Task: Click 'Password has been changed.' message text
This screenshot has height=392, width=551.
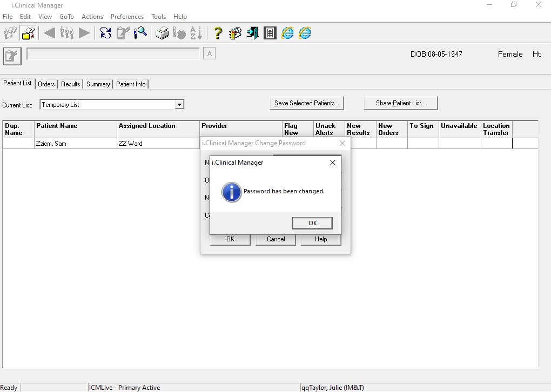Action: tap(284, 192)
